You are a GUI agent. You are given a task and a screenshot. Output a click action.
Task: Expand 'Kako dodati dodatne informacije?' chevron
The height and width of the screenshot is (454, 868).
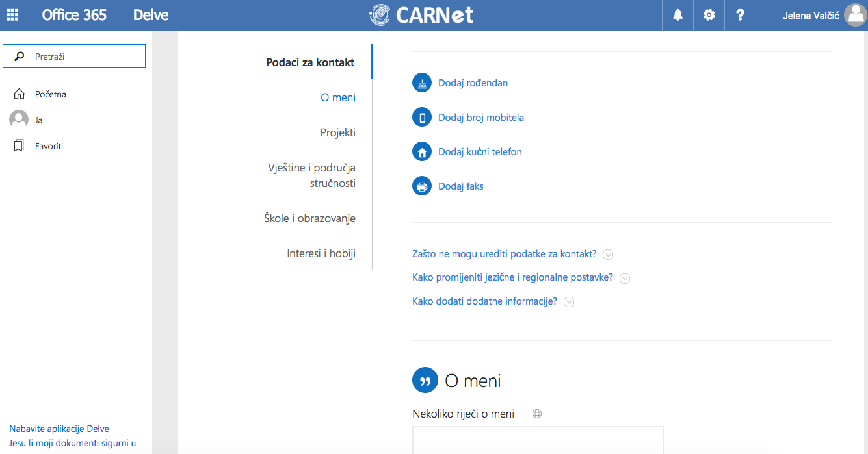569,302
